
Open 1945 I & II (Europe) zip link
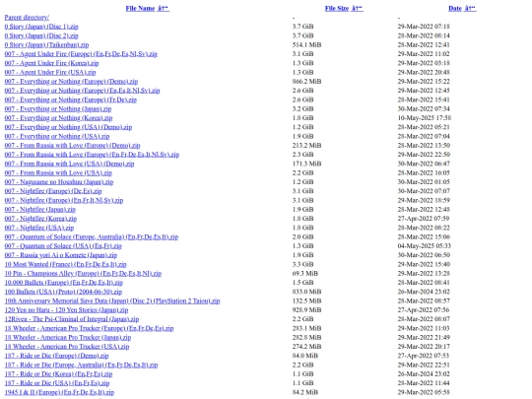[59, 393]
